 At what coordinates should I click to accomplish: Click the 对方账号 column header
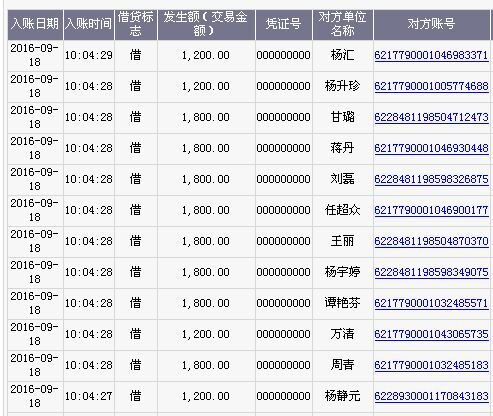(x=431, y=24)
